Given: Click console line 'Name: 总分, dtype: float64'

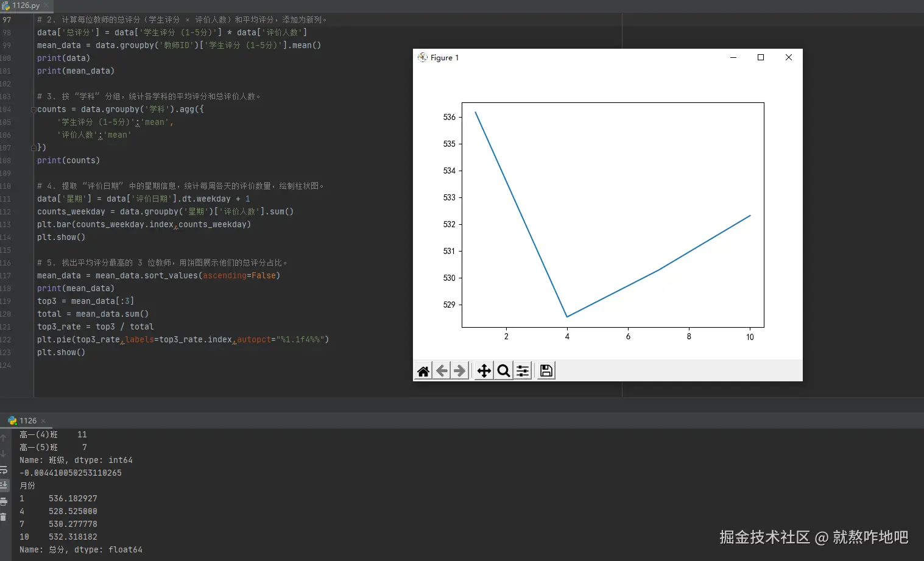Looking at the screenshot, I should [81, 550].
